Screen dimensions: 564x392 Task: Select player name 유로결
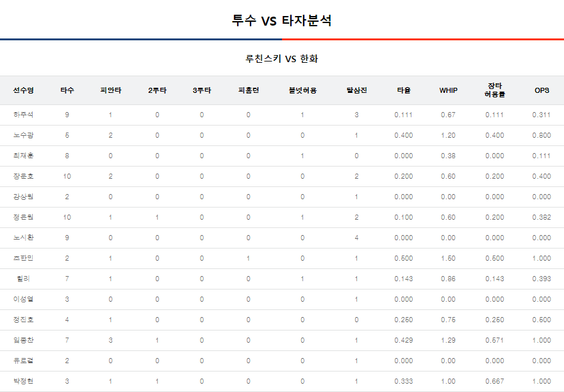tap(23, 361)
